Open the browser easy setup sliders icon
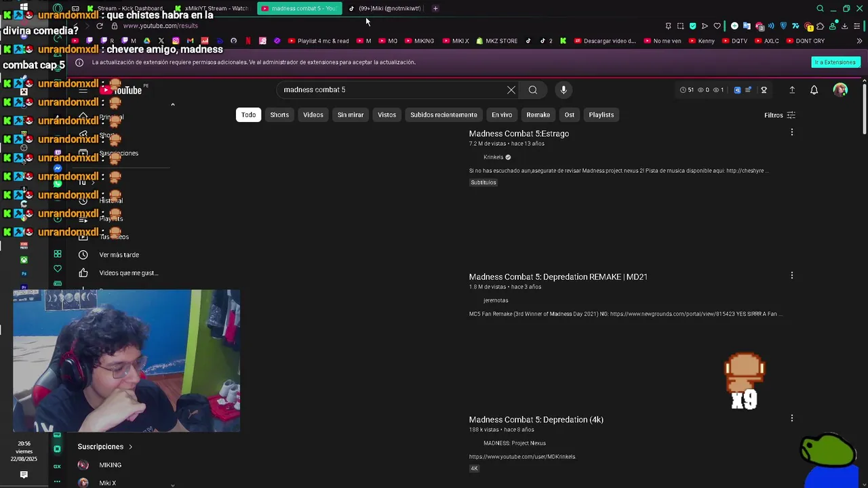 click(857, 26)
